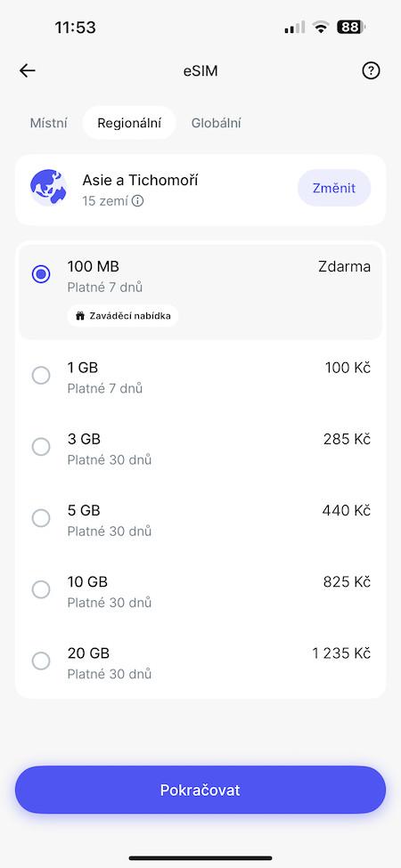This screenshot has width=401, height=868.
Task: Switch to the Místní tab
Action: tap(49, 123)
